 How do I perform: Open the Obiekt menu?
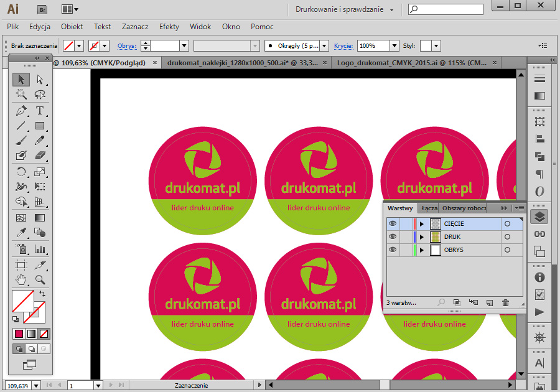(x=72, y=27)
